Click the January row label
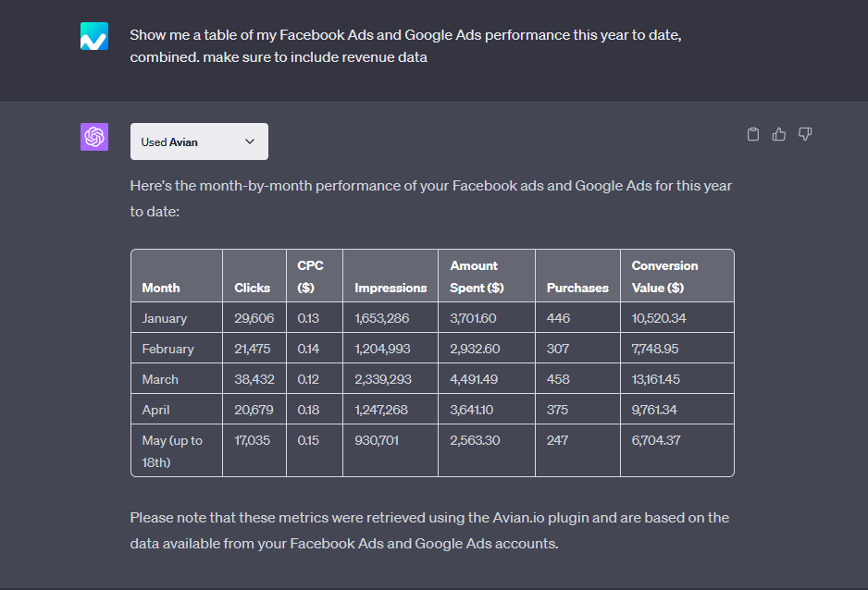 coord(165,318)
